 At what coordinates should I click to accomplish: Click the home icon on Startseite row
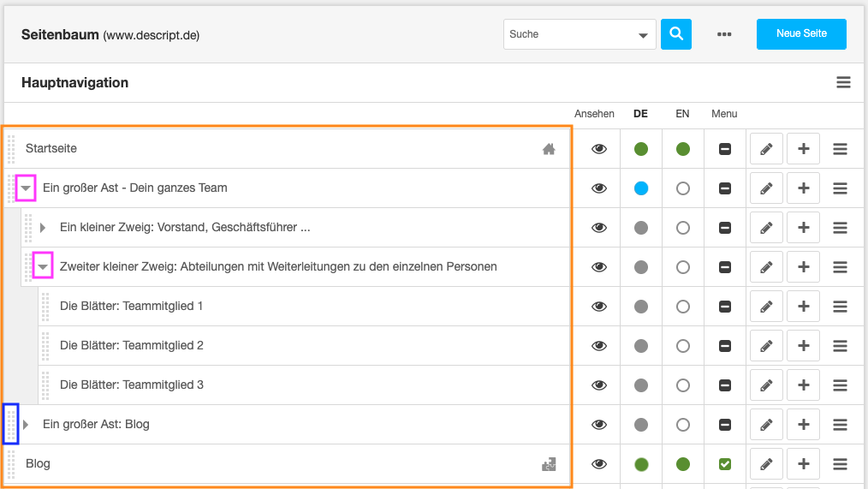coord(549,149)
